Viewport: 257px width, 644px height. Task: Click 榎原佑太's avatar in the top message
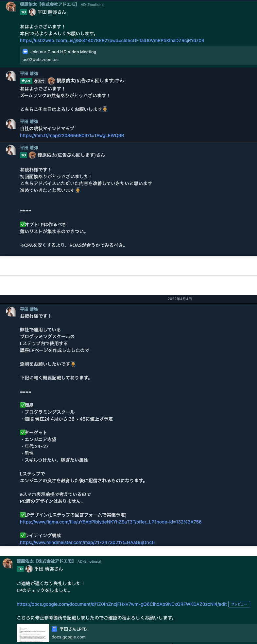11,7
